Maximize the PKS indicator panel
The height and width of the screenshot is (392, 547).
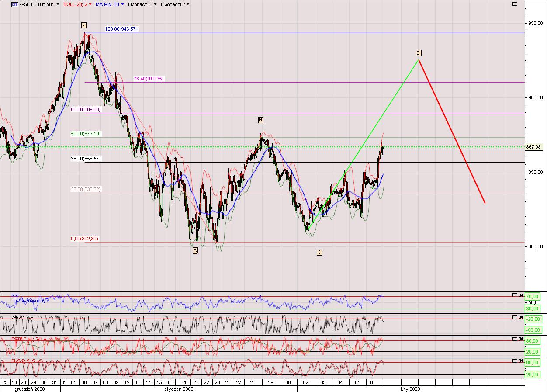coord(515,361)
